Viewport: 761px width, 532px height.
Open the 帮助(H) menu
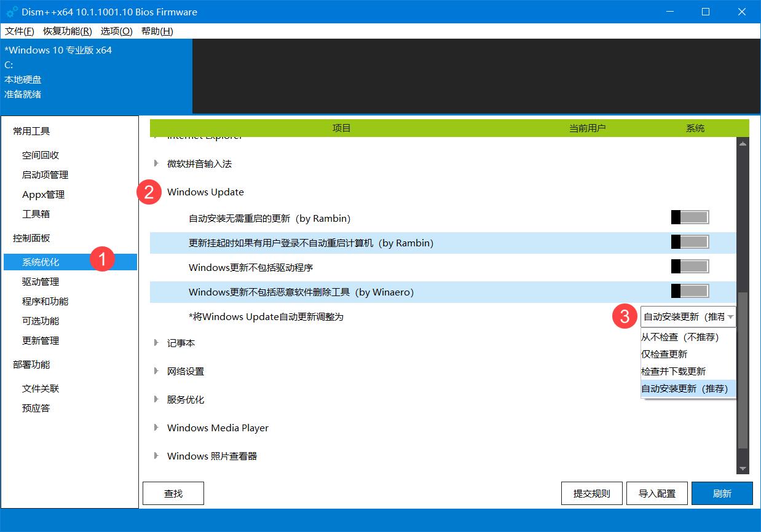(157, 31)
